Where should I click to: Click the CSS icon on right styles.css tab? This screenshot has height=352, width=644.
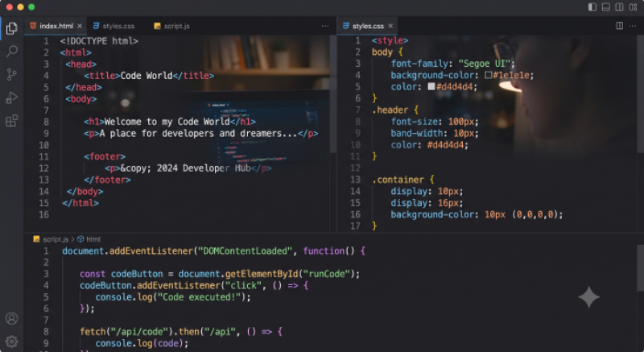coord(346,26)
